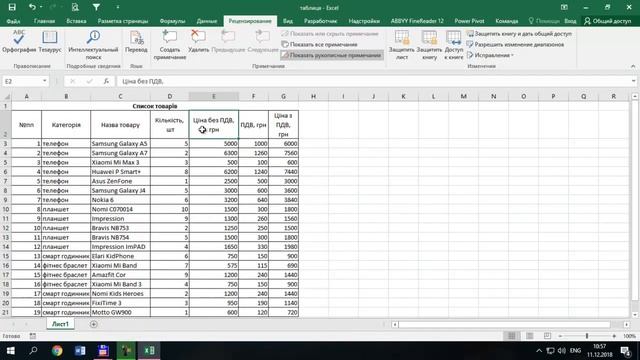Open Ribbon Display Options

point(564,7)
